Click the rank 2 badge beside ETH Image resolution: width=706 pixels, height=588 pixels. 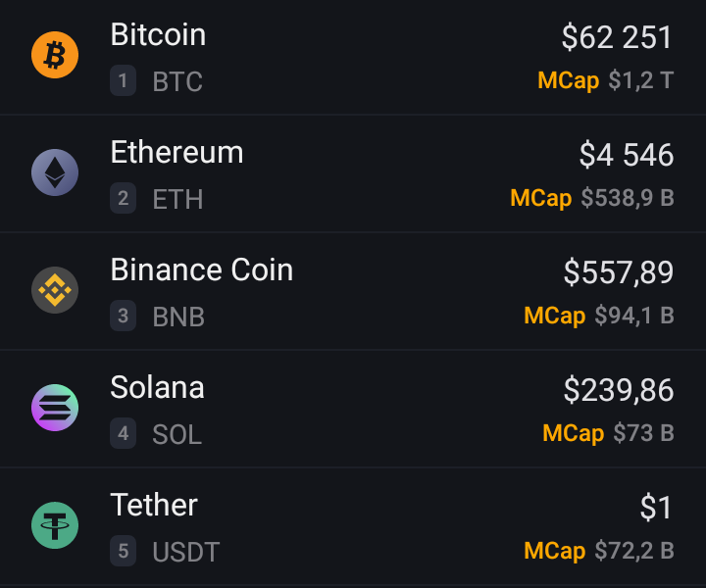click(123, 198)
